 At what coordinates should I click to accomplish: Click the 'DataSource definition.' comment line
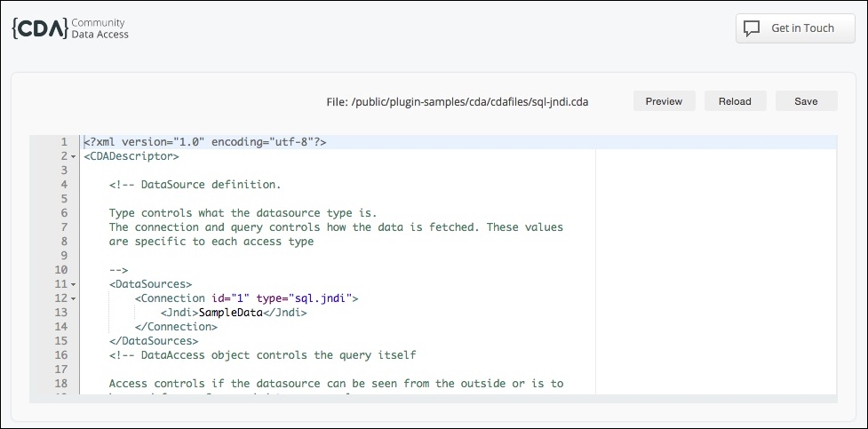pyautogui.click(x=195, y=185)
